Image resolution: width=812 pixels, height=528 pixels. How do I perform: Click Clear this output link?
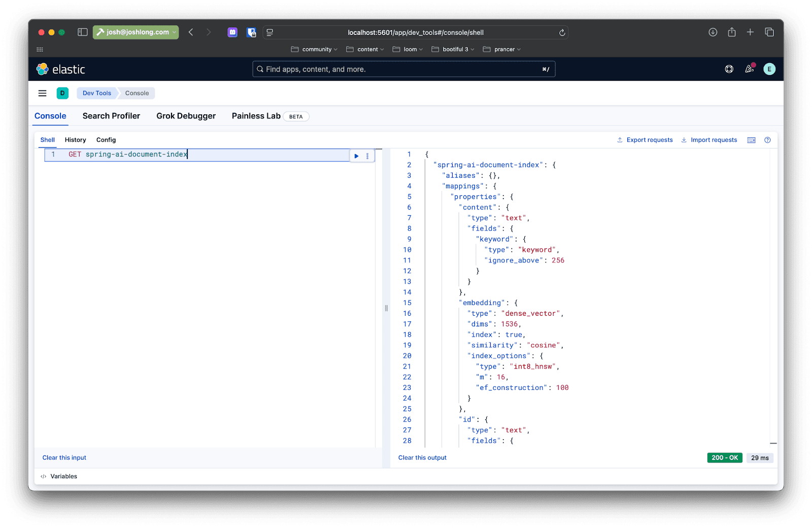(x=422, y=457)
